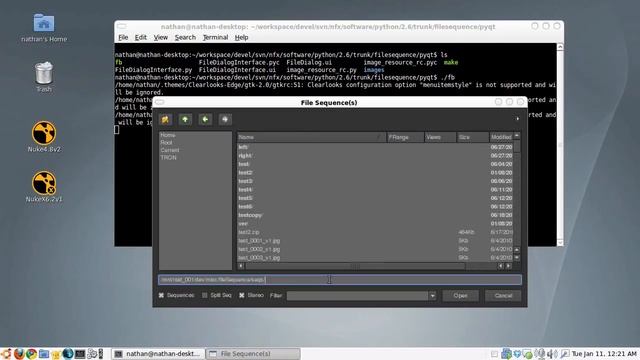Open Edit menu in terminal window
Viewport: 640px width, 360px height.
pyautogui.click(x=140, y=37)
